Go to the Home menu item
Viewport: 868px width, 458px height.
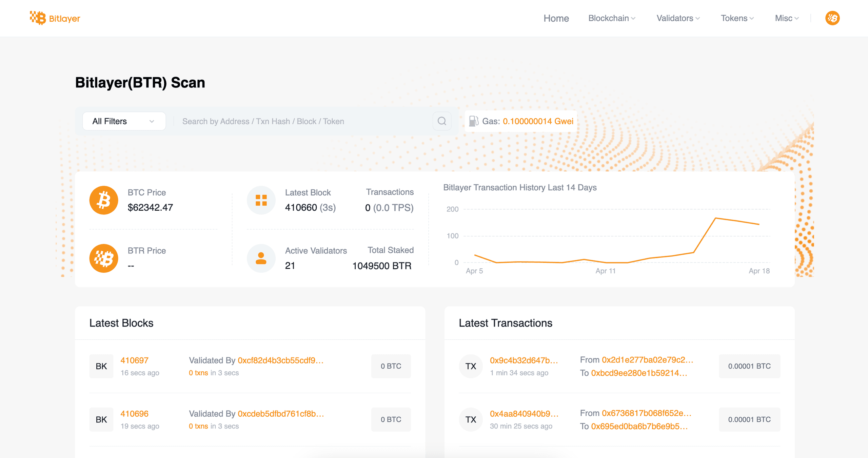(x=556, y=18)
